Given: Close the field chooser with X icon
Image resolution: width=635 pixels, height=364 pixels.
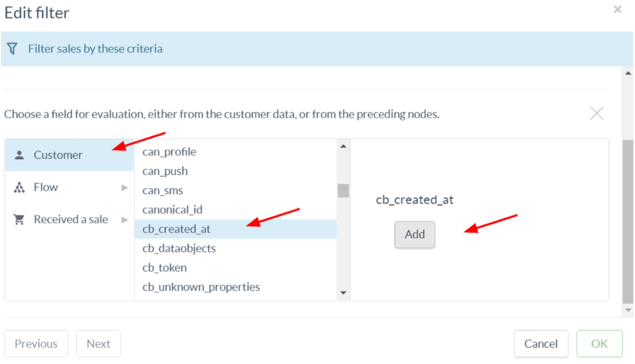Looking at the screenshot, I should tap(596, 114).
